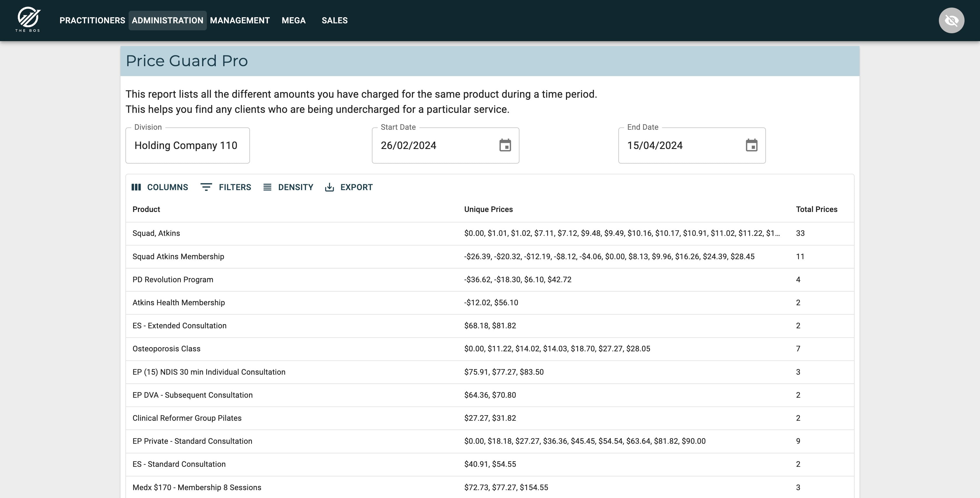Click the Filters funnel-lines icon

coord(206,187)
